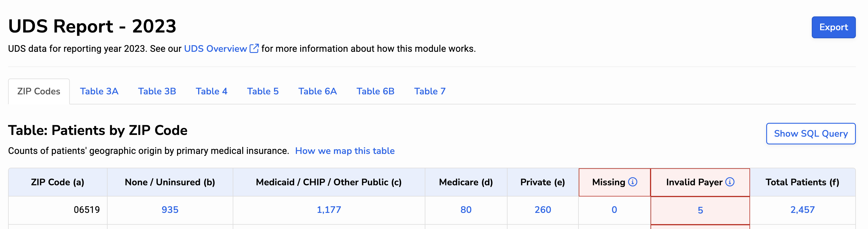Open the 80 Medicare patients value
The image size is (868, 229).
(466, 210)
